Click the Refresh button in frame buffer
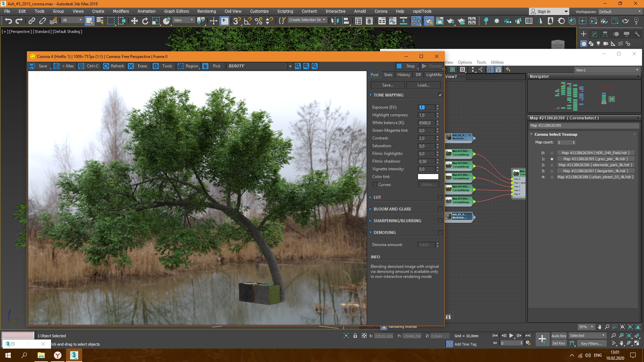 tap(114, 66)
